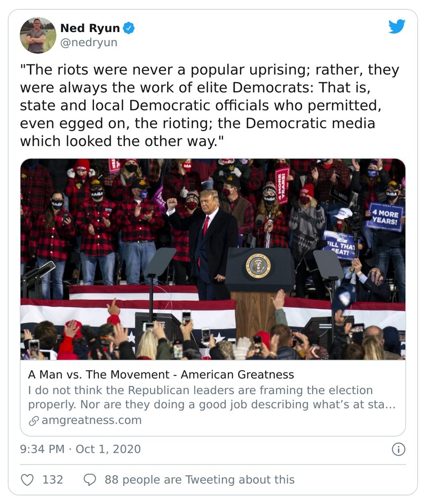Click the 'FILL THAT SEAT' sign in photo
The image size is (427, 504).
pos(340,245)
